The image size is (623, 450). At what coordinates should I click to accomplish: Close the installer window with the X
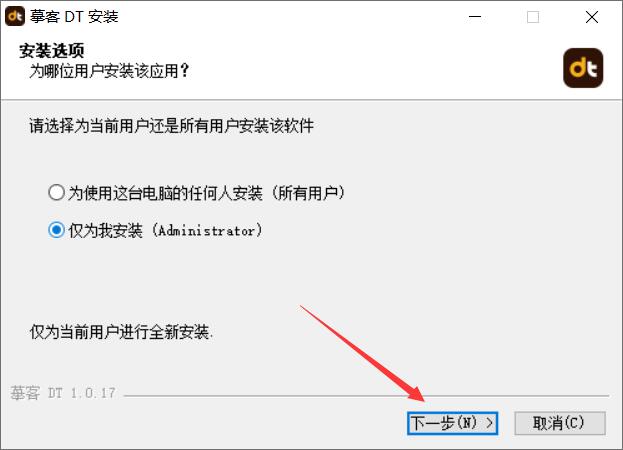(592, 17)
